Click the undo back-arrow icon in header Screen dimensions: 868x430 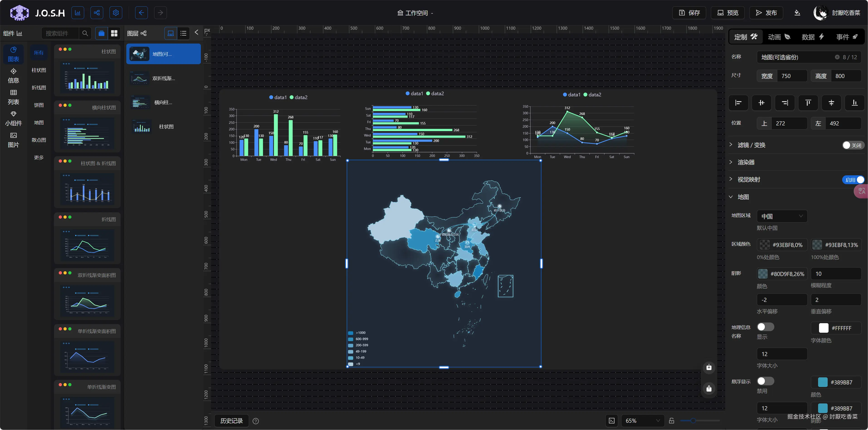[x=141, y=13]
